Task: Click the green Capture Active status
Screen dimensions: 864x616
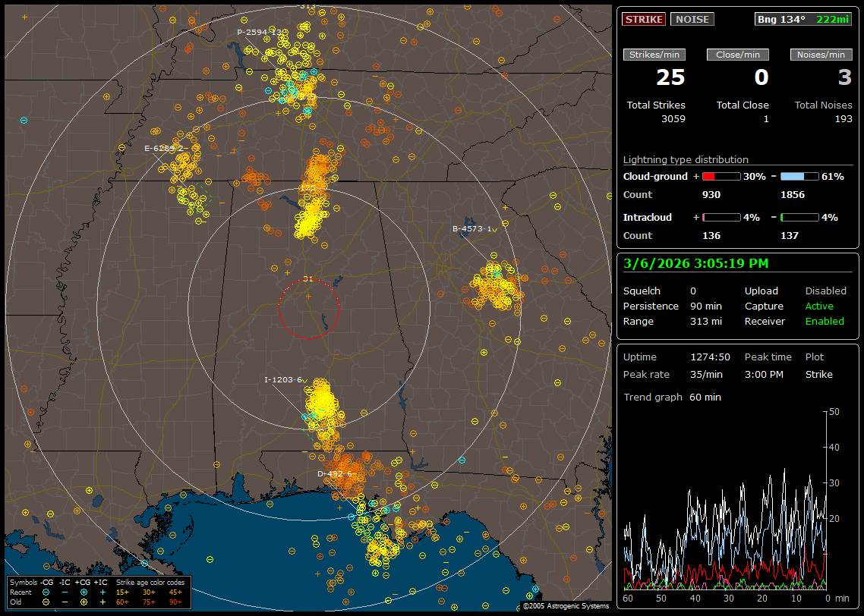Action: tap(819, 306)
